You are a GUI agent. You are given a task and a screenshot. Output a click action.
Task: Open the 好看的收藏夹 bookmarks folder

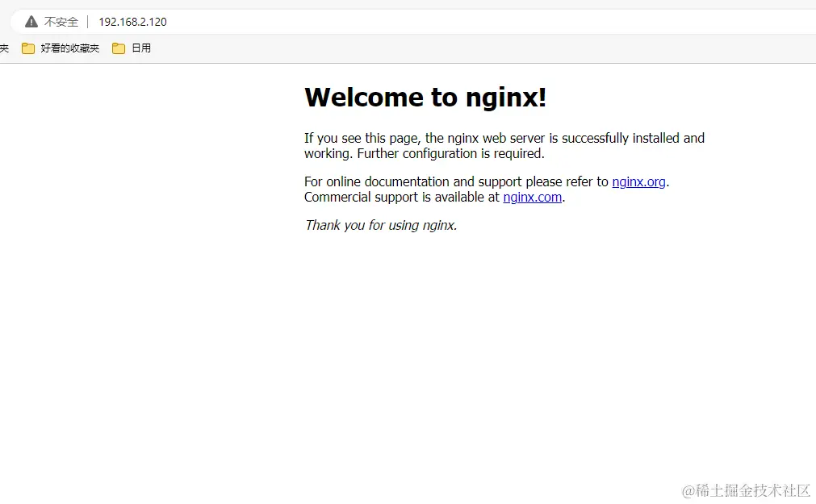click(x=61, y=48)
